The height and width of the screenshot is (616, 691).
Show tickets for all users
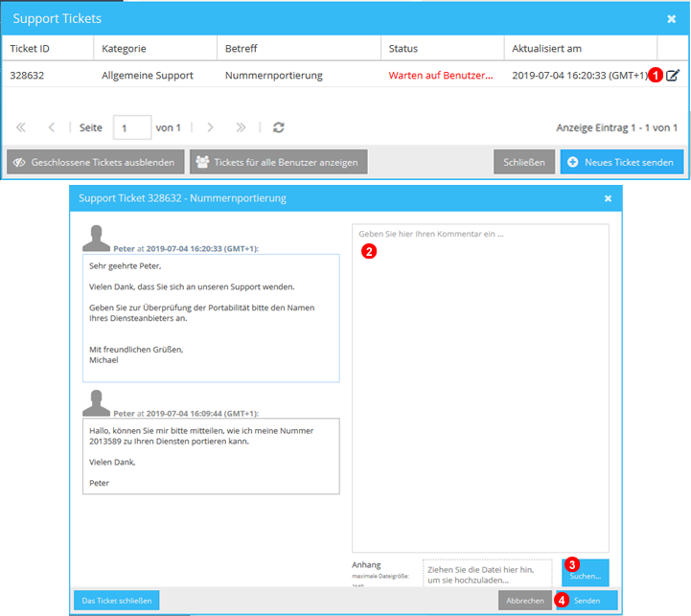point(278,162)
